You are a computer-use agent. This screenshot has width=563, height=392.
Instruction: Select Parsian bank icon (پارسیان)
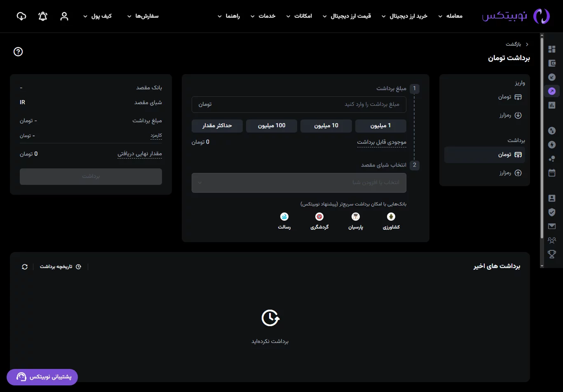point(356,217)
